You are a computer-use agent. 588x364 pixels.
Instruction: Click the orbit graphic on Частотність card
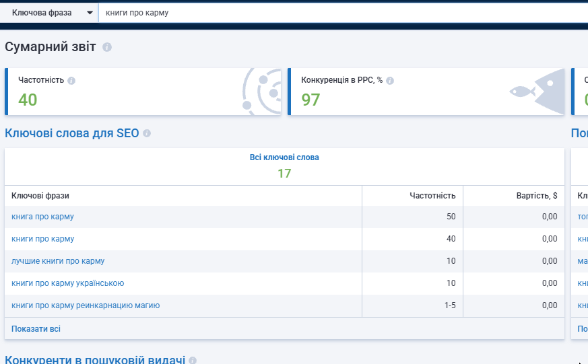(262, 92)
